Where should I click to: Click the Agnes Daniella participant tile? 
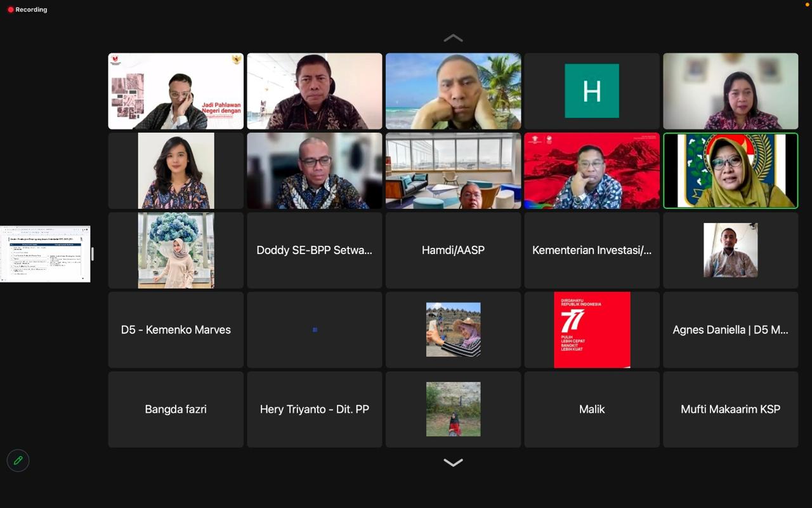click(730, 330)
